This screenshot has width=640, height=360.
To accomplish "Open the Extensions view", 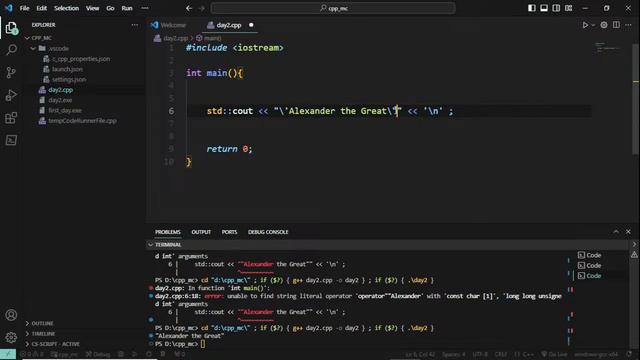I will pyautogui.click(x=11, y=118).
